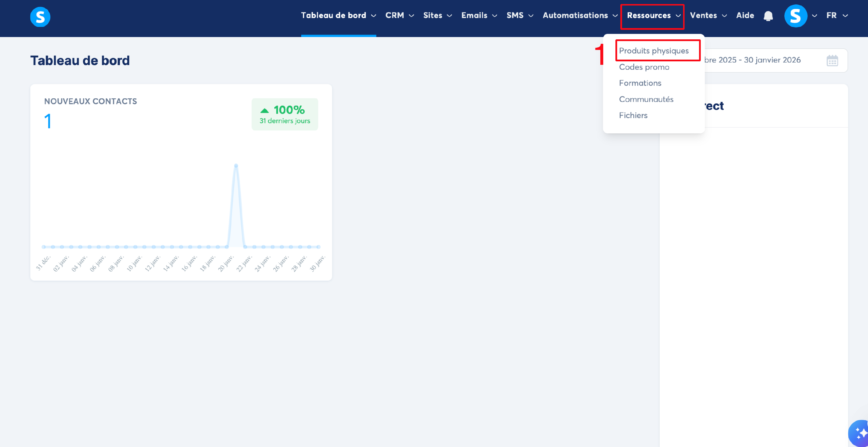
Task: Click the Systeme.io logo at top left
Action: click(40, 16)
